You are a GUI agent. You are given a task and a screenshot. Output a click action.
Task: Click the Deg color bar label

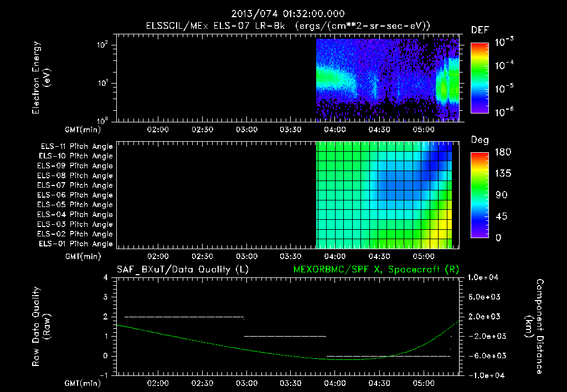480,140
